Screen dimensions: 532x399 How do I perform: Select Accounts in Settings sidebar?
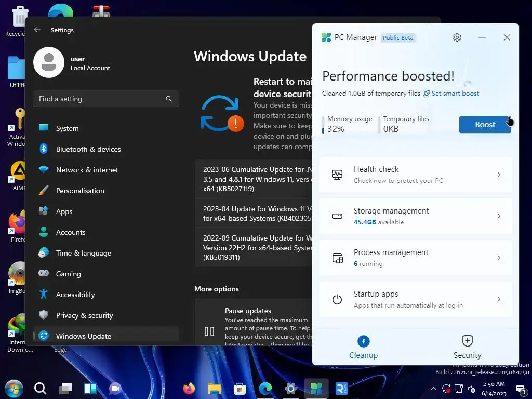[106, 232]
